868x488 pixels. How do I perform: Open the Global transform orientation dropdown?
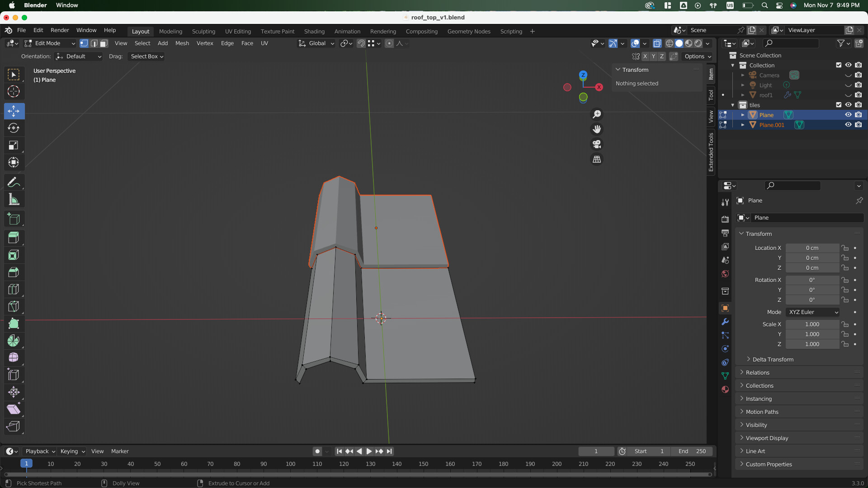[x=316, y=43]
